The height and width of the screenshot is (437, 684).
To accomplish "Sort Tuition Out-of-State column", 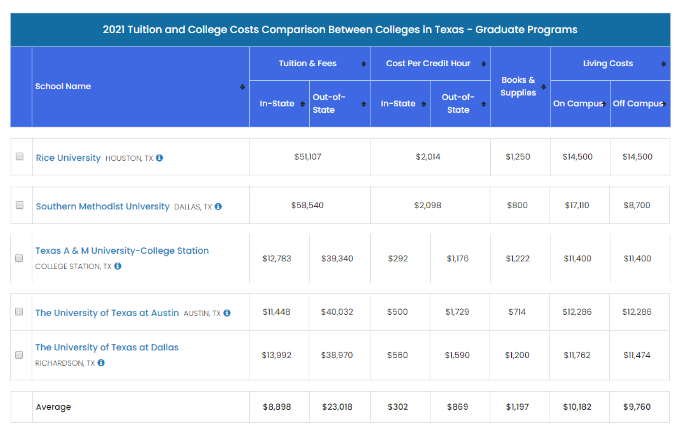I will (x=363, y=104).
